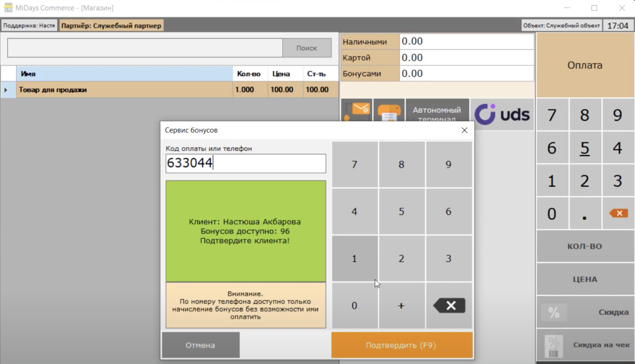Select the Товар для продажи row name
Viewport: 635px width, 364px height.
click(125, 90)
